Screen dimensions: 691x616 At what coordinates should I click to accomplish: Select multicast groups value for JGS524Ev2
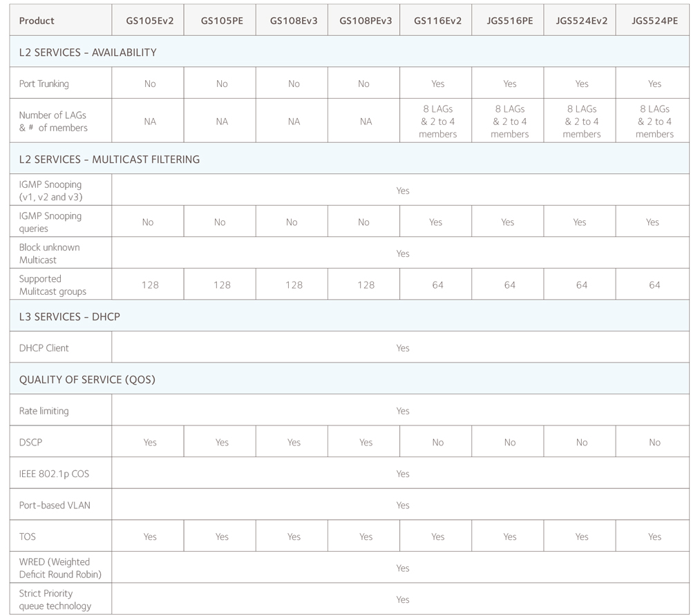[581, 285]
